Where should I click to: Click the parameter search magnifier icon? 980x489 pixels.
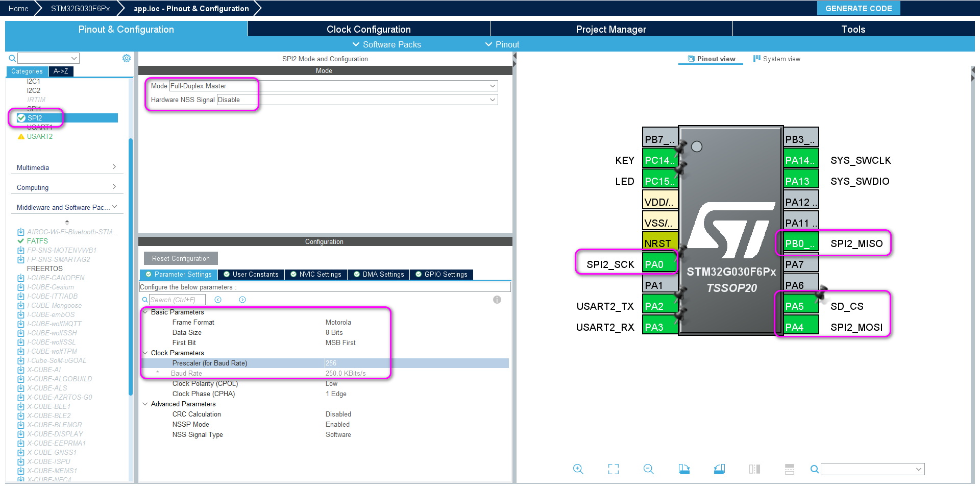click(x=145, y=300)
